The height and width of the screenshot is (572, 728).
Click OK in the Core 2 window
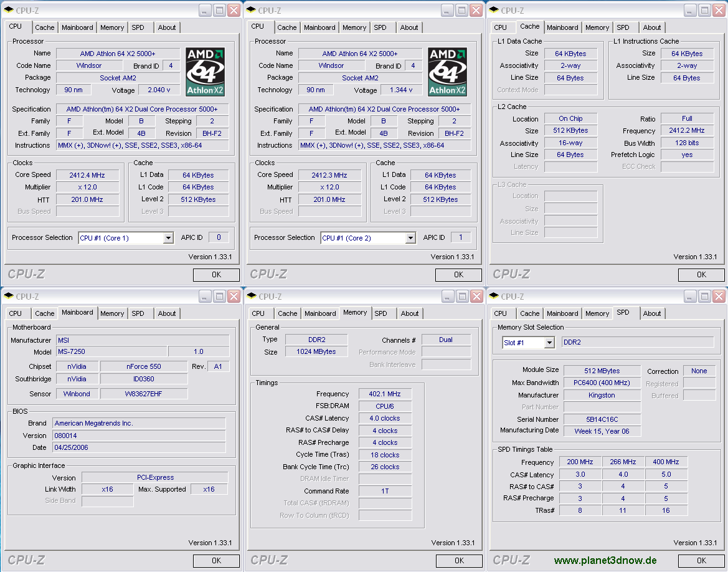pos(459,275)
